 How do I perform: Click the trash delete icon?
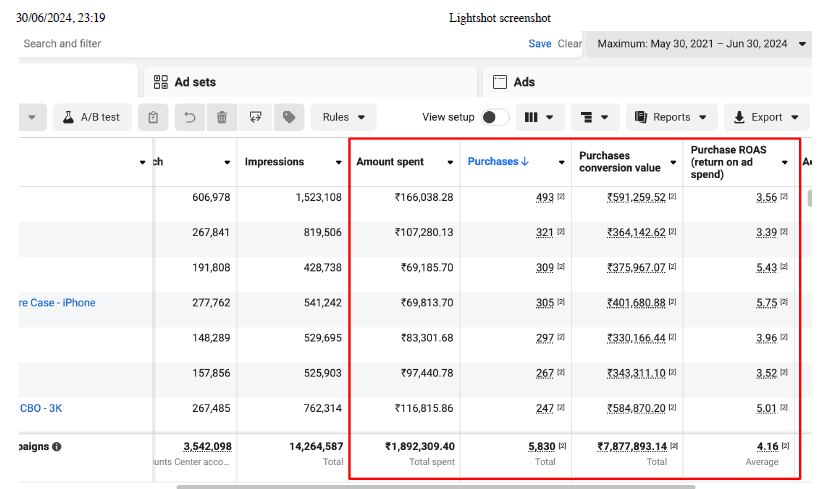coord(222,117)
